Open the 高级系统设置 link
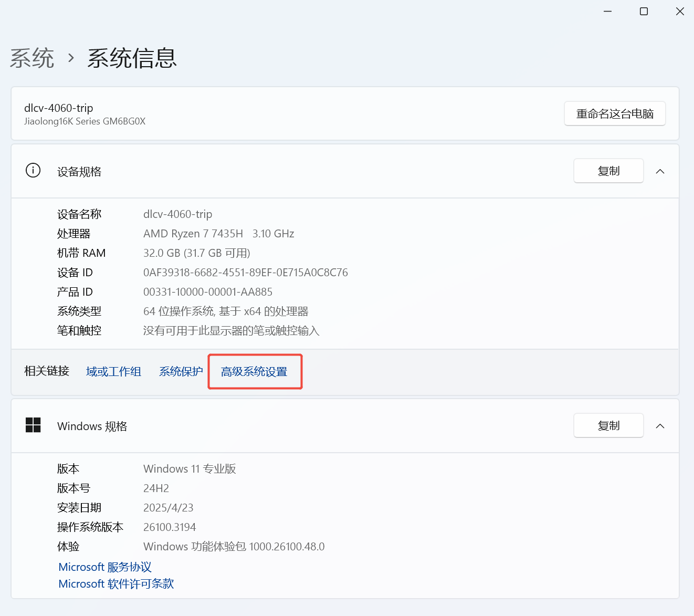694x616 pixels. point(254,372)
